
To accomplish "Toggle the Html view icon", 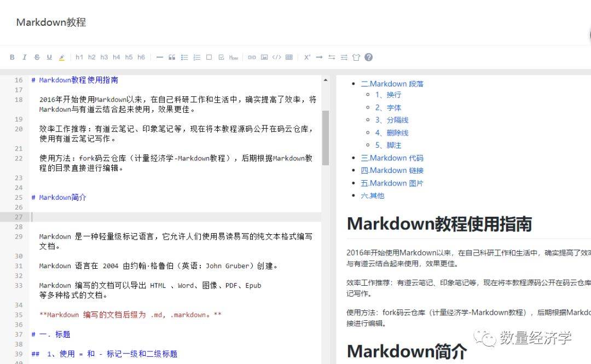I will (234, 57).
